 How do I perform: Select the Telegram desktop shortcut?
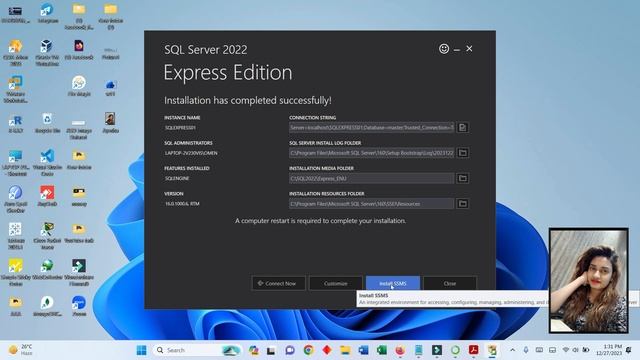coord(47,13)
